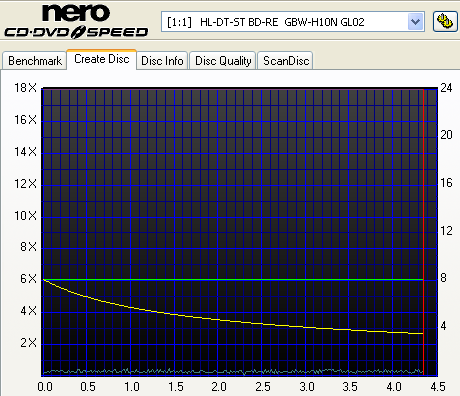Select the Create Disc tab
Screen dimensions: 460x396
(x=102, y=59)
